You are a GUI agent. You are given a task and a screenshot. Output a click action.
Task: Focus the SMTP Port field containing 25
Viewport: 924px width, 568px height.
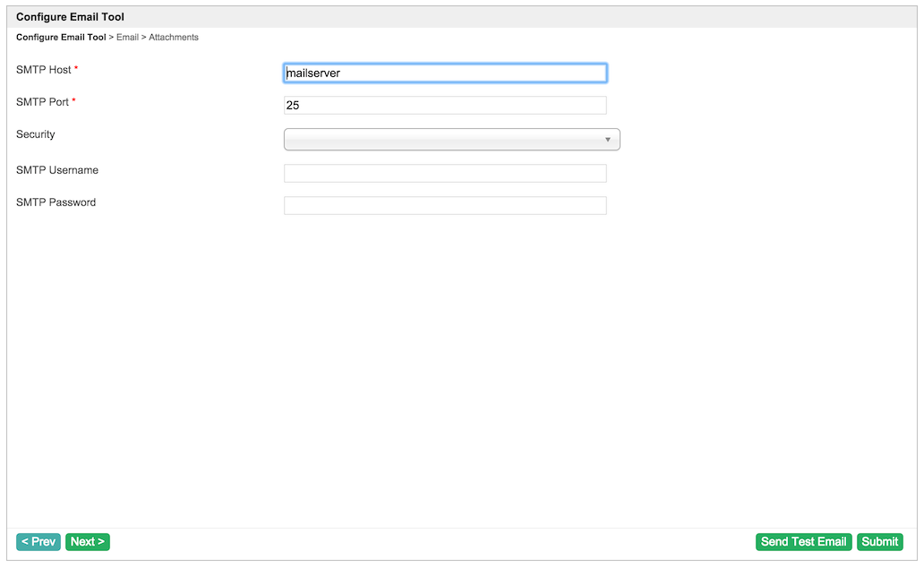pyautogui.click(x=445, y=106)
